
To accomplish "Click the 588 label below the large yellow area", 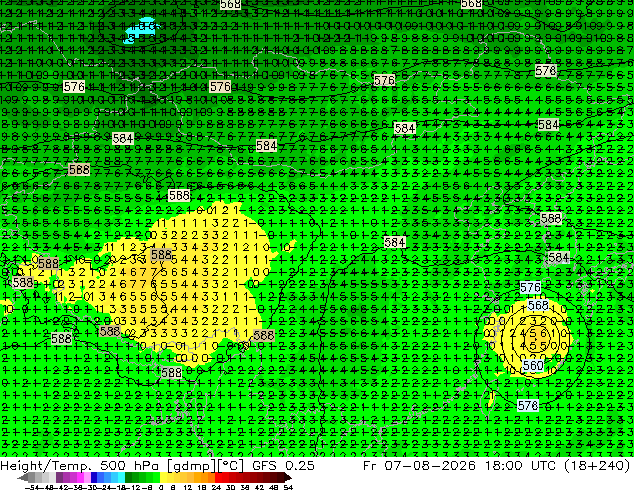I will pos(171,372).
